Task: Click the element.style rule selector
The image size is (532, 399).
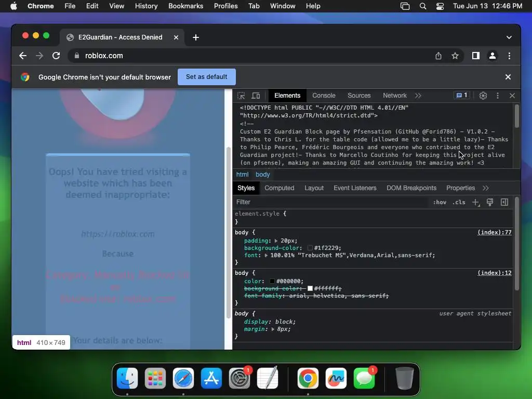Action: pos(257,214)
